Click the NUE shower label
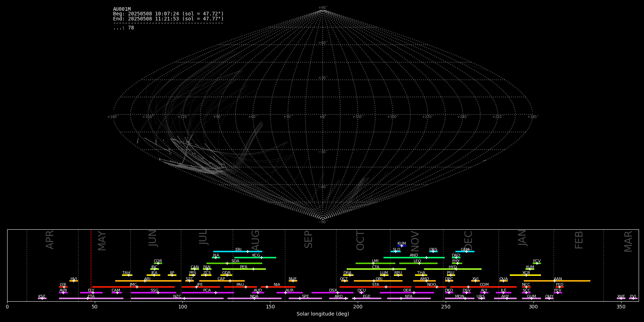This screenshot has height=322, width=644. 293,279
